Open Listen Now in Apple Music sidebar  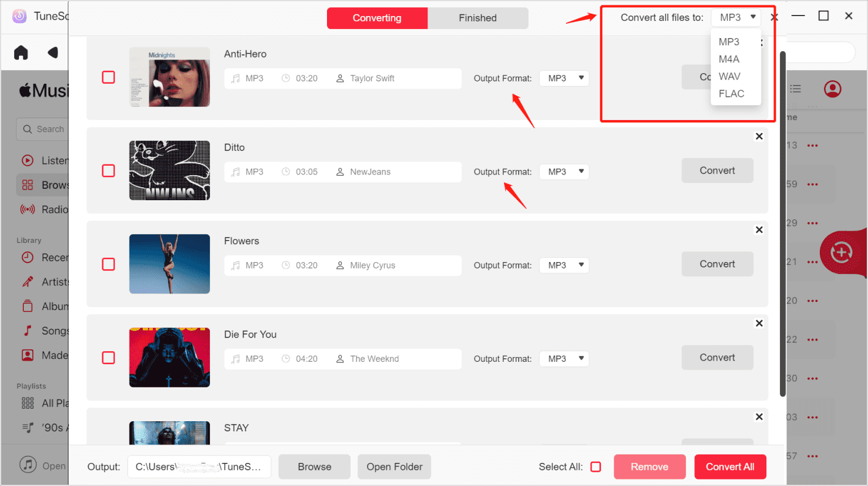pos(45,160)
